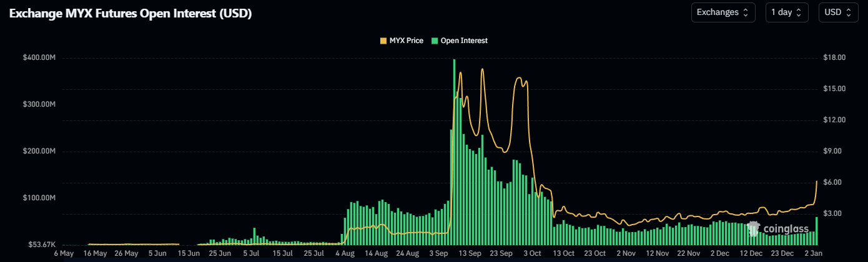The image size is (868, 262).
Task: Click the 15 Jul date label
Action: coord(282,255)
